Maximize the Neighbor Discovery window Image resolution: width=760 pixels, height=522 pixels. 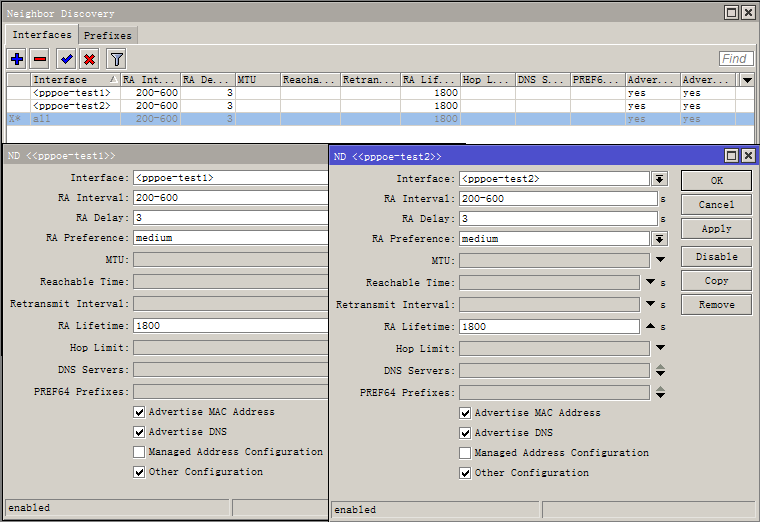(x=731, y=13)
